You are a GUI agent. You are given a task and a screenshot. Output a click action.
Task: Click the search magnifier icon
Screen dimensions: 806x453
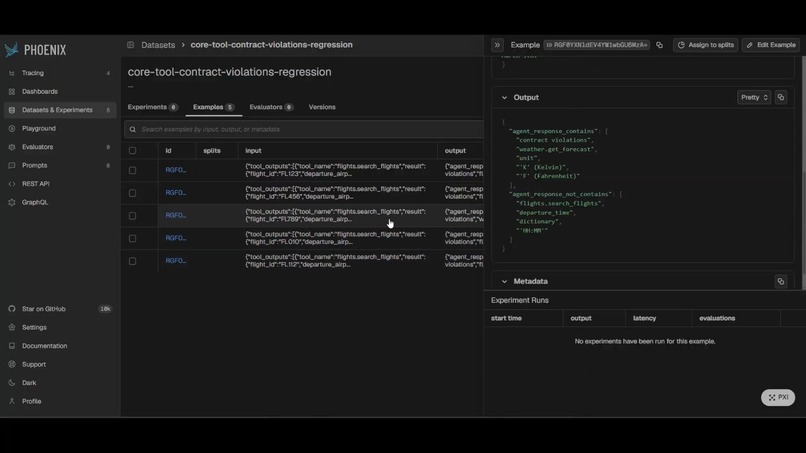coord(133,130)
